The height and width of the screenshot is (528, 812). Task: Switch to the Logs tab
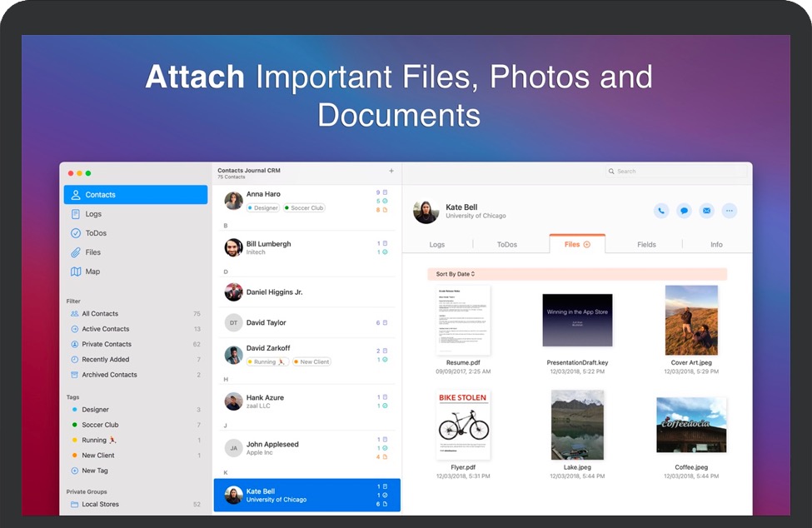(x=436, y=245)
